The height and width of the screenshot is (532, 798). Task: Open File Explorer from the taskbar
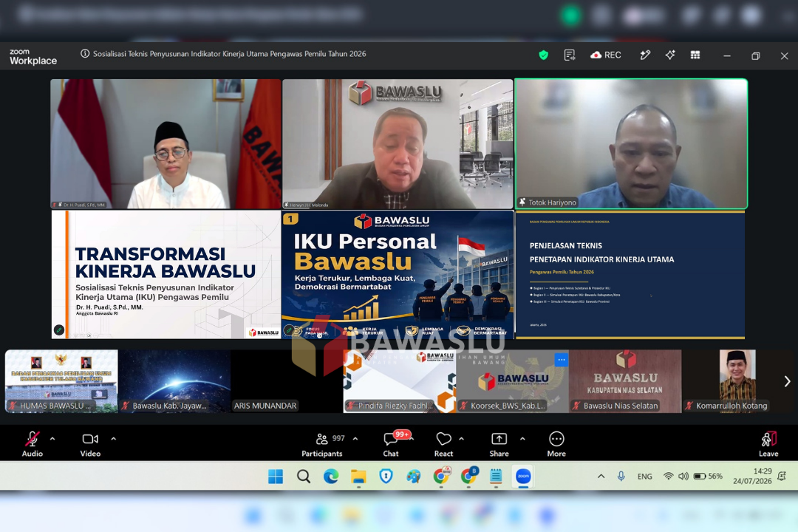click(358, 477)
